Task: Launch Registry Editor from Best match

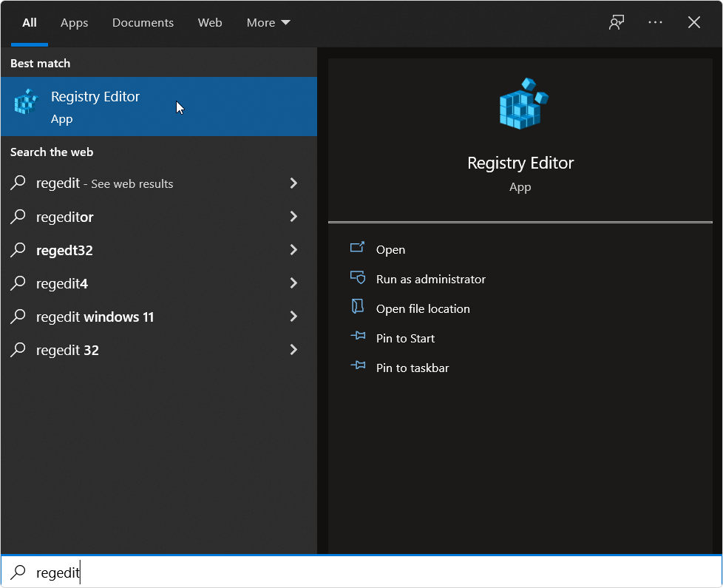Action: click(159, 107)
